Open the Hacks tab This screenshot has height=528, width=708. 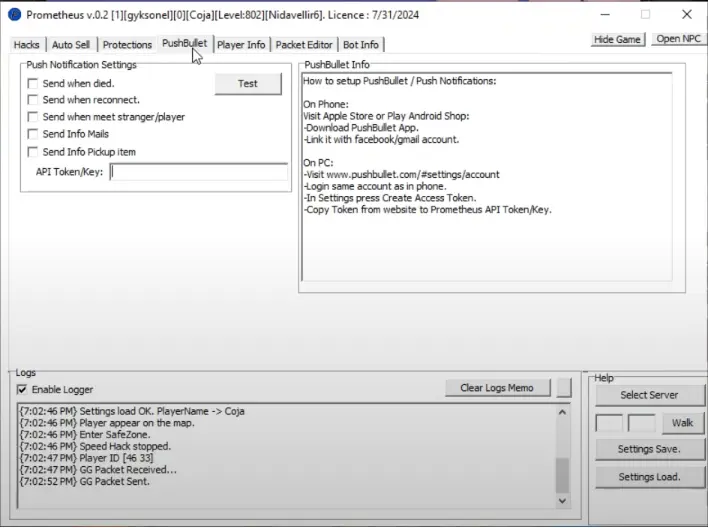(27, 45)
